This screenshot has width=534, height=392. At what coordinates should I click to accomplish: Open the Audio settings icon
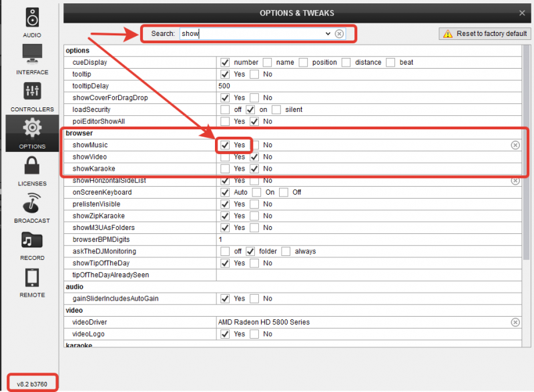pos(32,17)
